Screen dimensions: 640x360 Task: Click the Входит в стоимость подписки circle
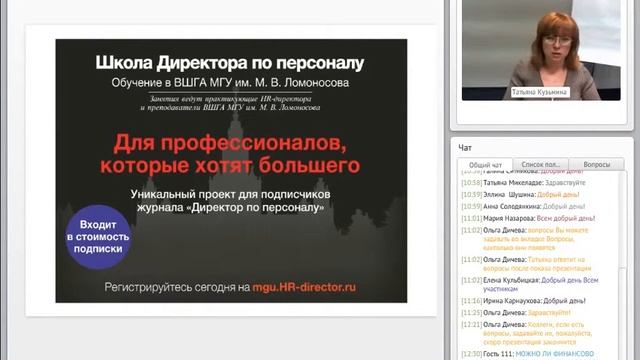click(x=98, y=237)
